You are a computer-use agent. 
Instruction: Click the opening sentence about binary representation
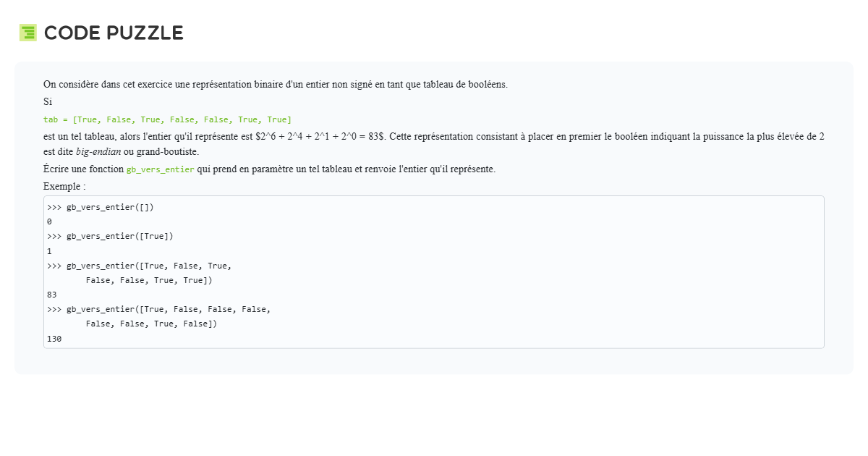tap(275, 84)
